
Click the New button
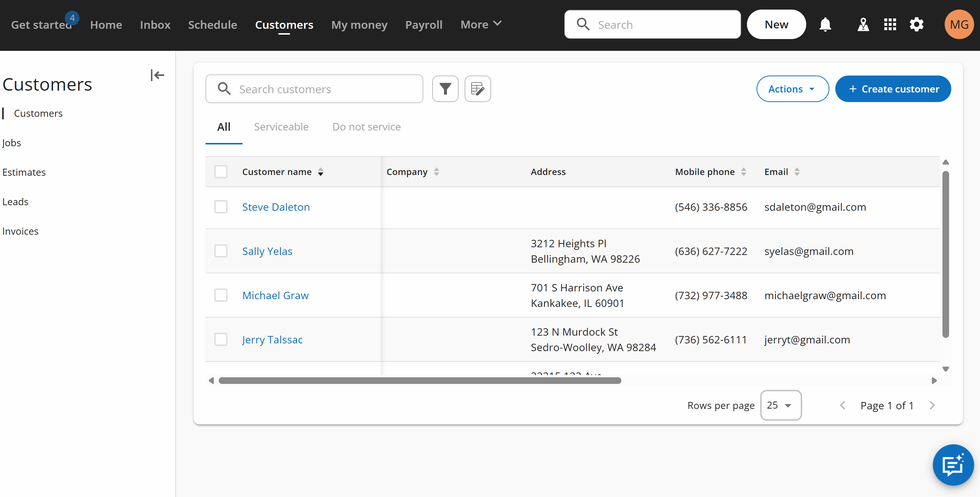pos(776,25)
